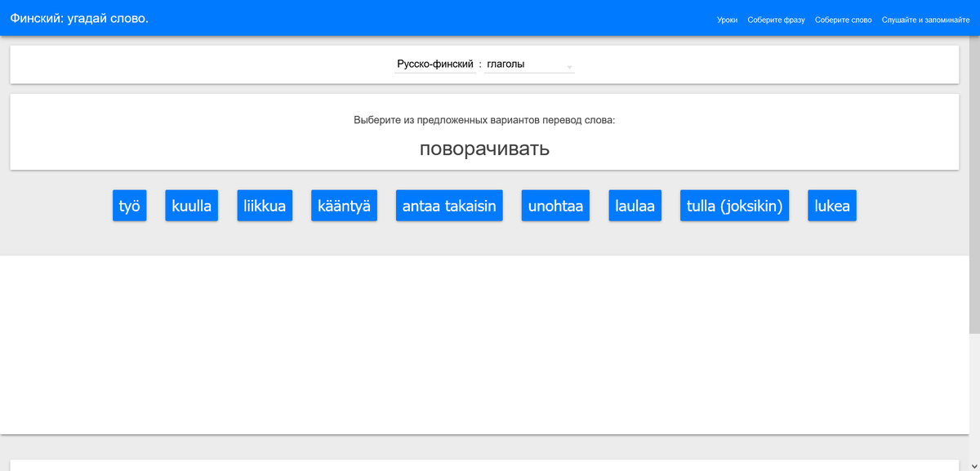Image resolution: width=980 pixels, height=471 pixels.
Task: Pick the 'tulla (joksikin)' option
Action: [x=735, y=206]
